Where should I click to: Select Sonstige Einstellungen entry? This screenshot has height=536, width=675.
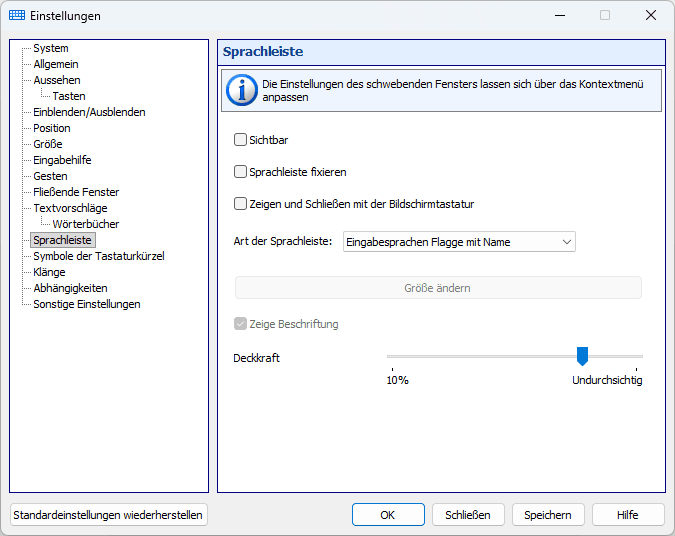coord(87,304)
